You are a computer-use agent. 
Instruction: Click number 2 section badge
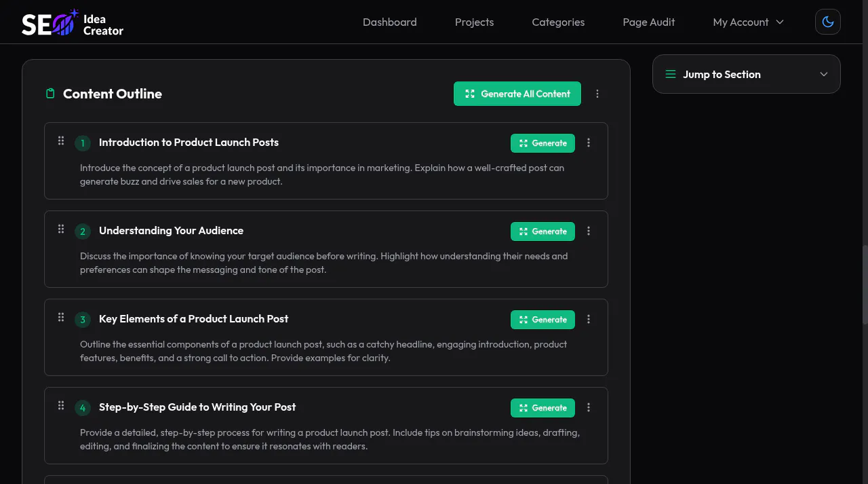(83, 231)
